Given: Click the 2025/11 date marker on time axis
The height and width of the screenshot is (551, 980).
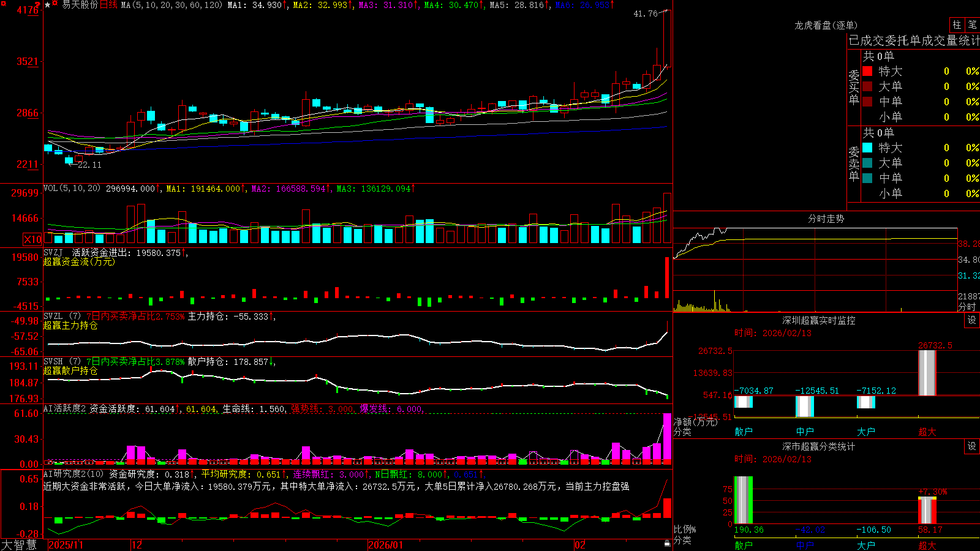Looking at the screenshot, I should point(66,545).
